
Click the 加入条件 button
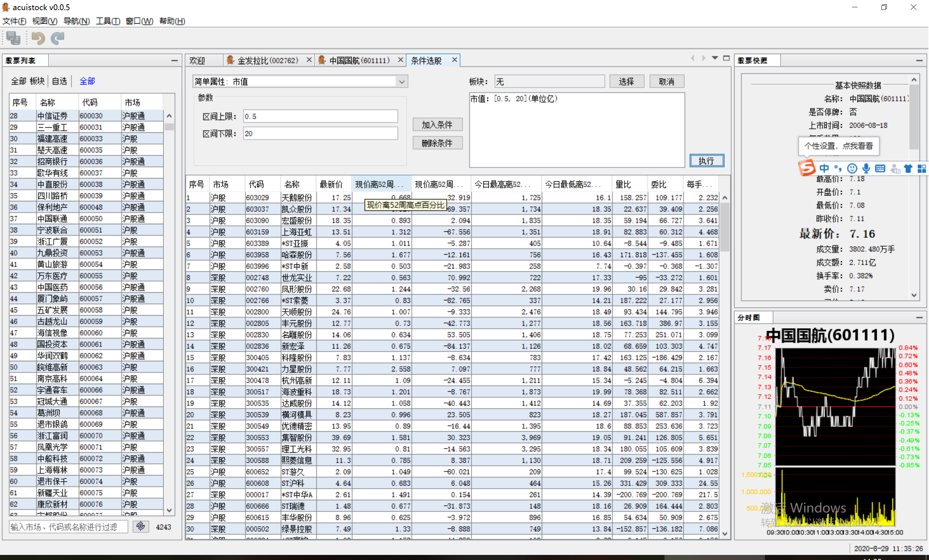(x=437, y=125)
